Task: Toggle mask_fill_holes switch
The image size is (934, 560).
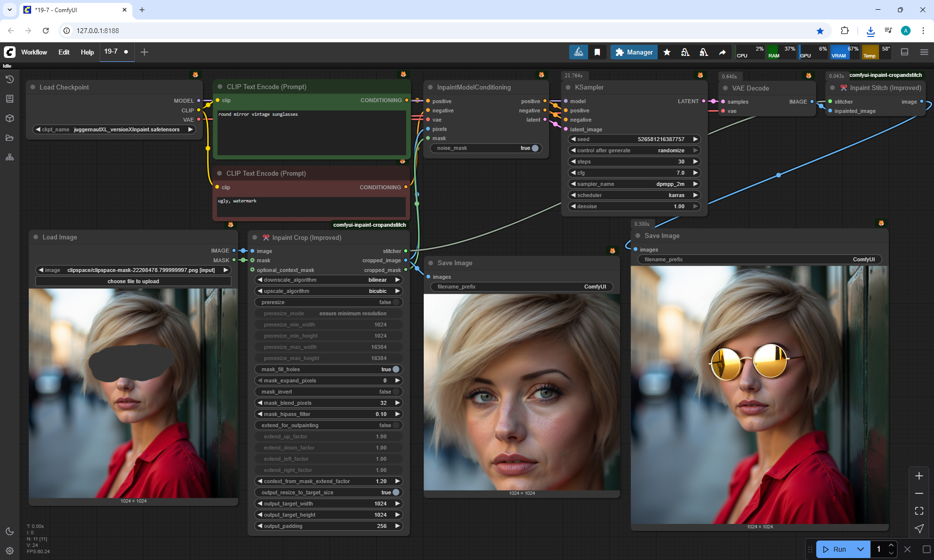Action: 395,369
